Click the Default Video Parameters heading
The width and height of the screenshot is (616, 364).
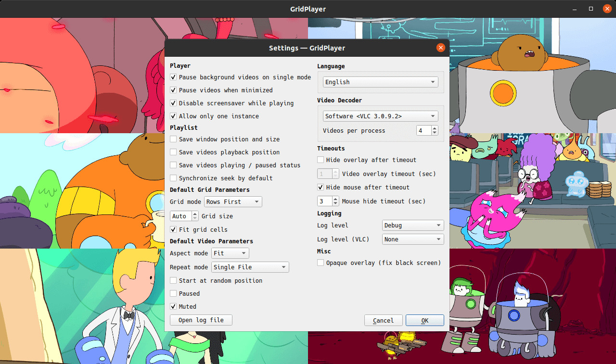(211, 241)
